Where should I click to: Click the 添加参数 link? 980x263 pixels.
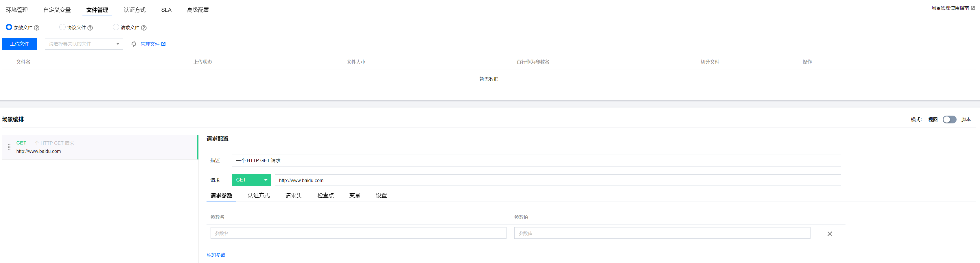[216, 255]
